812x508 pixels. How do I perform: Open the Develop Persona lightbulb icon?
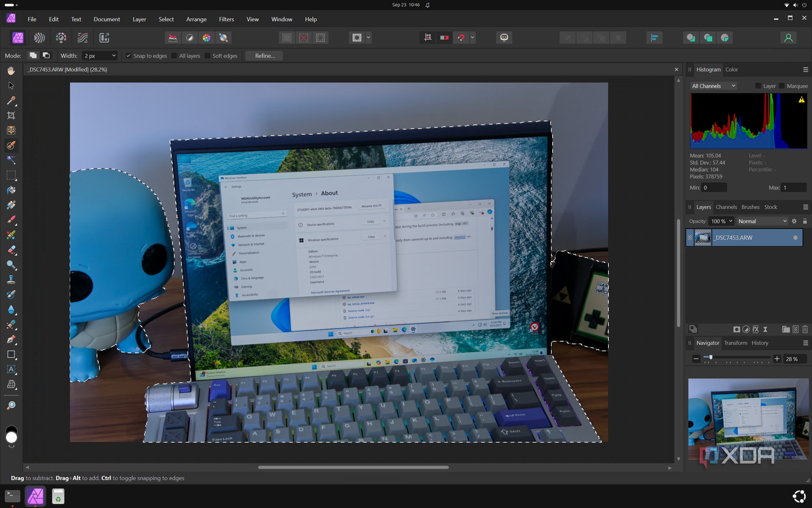pos(61,38)
